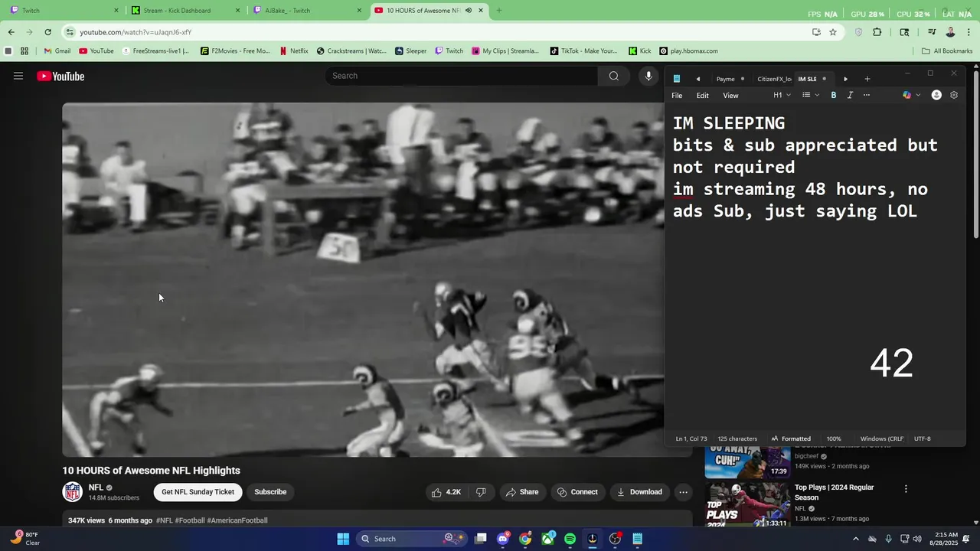Click the Download button under video
Viewport: 980px width, 551px height.
639,492
